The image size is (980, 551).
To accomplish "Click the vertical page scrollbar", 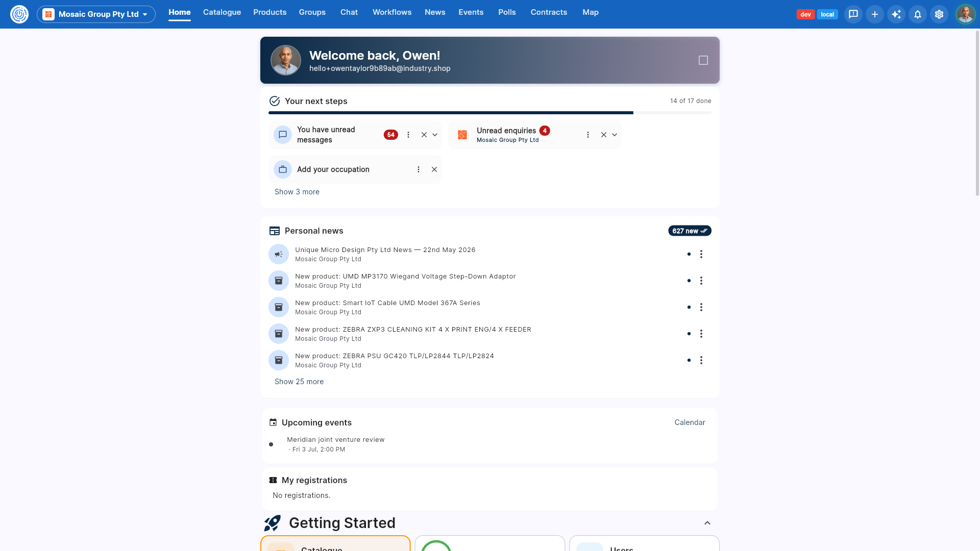I will point(977,113).
